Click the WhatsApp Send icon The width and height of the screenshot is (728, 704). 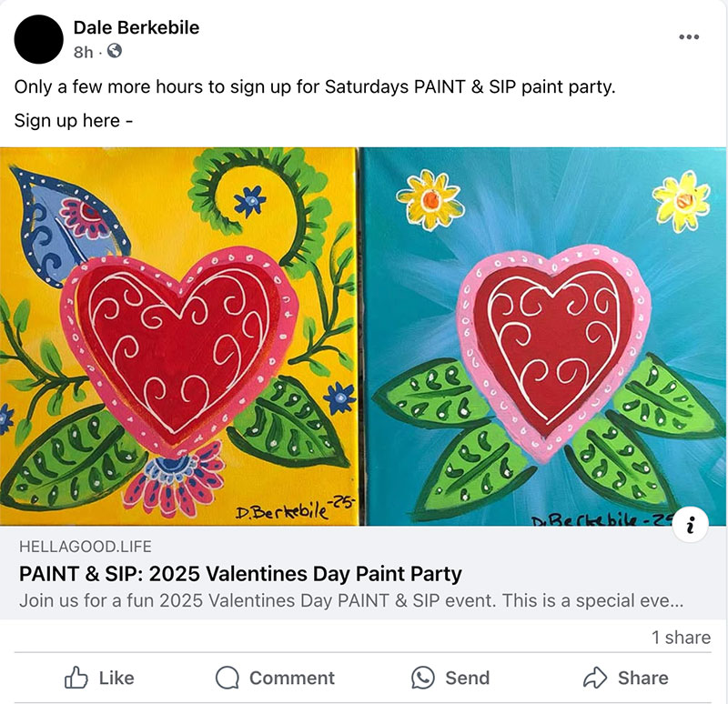pos(422,678)
